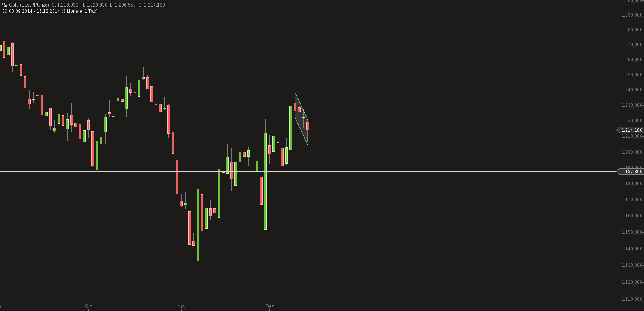Click the tall green candle at November's low

(x=198, y=225)
